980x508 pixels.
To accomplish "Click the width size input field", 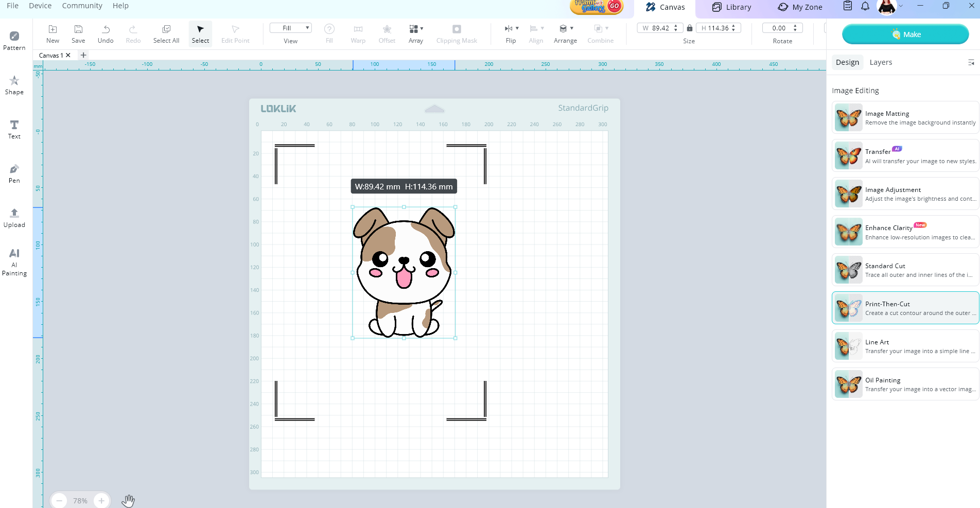I will point(660,28).
